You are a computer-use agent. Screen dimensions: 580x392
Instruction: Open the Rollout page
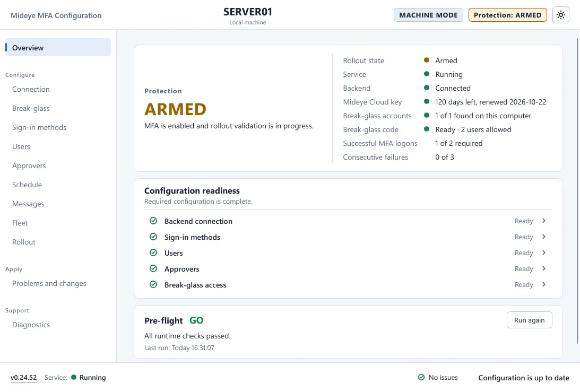click(24, 242)
